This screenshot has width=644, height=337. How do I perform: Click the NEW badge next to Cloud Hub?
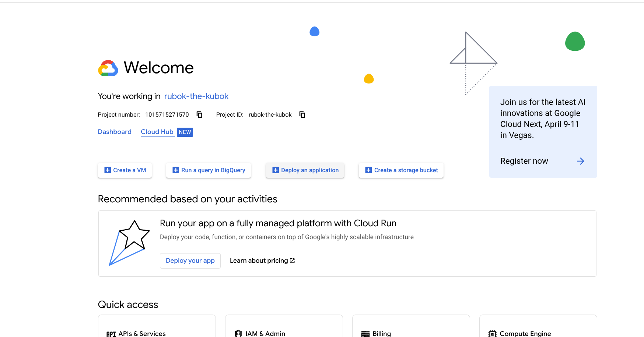[x=185, y=132]
